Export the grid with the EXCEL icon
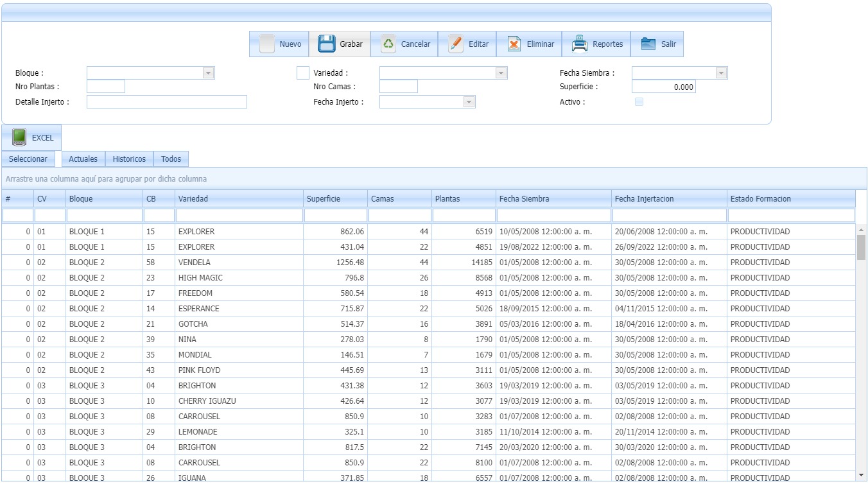868x484 pixels. (19, 137)
